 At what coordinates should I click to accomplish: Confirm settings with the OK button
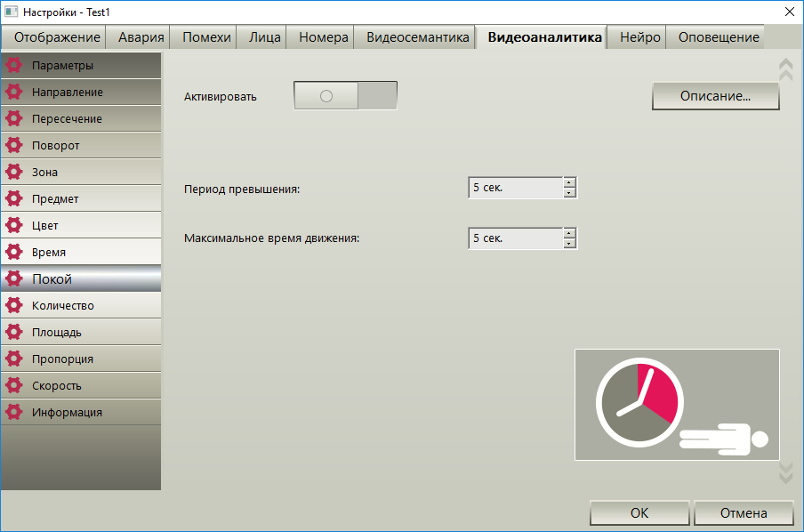(639, 512)
